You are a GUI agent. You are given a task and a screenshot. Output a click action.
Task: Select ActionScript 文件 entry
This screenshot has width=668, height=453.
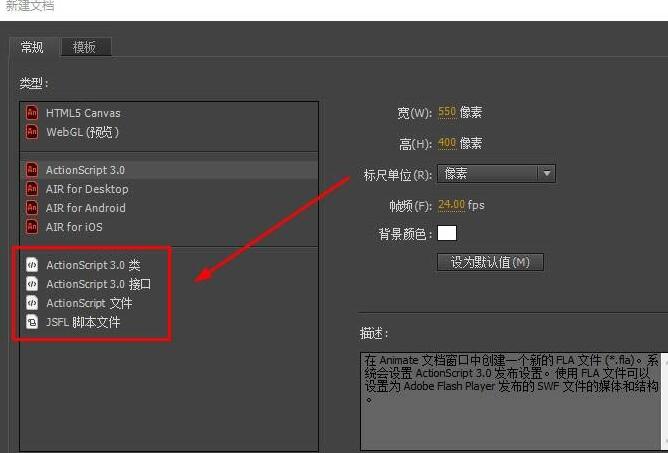pos(169,303)
